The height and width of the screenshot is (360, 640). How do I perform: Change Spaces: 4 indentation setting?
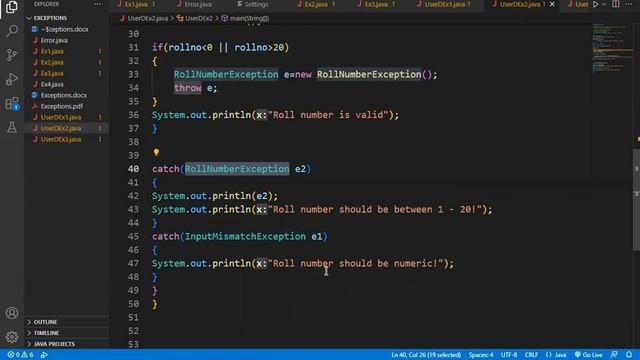click(481, 355)
